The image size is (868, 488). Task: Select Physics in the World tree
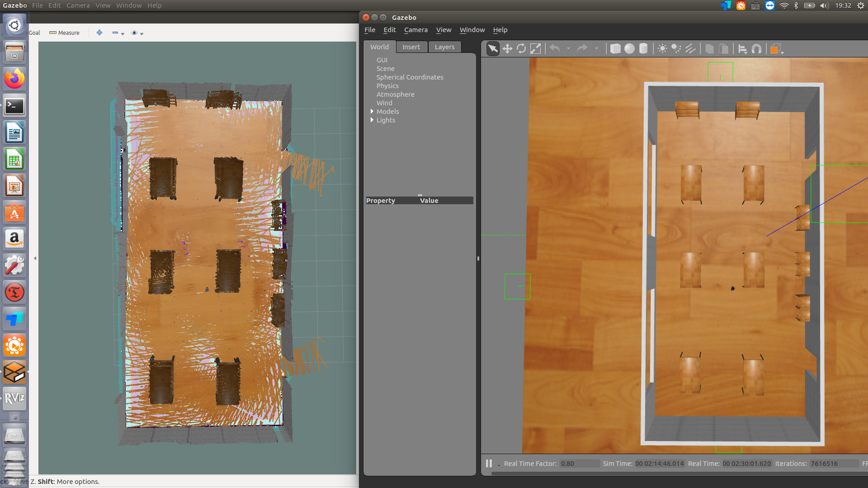387,86
